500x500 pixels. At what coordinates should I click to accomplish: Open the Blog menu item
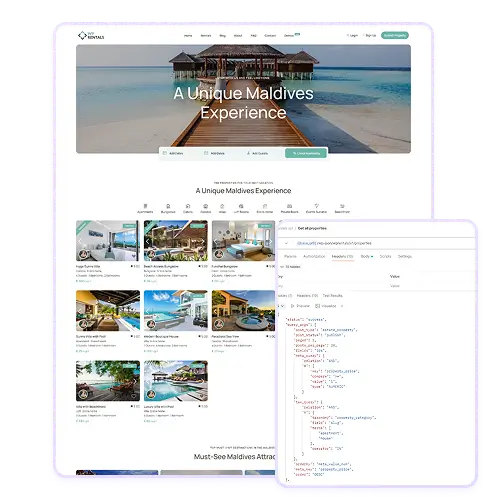[222, 36]
